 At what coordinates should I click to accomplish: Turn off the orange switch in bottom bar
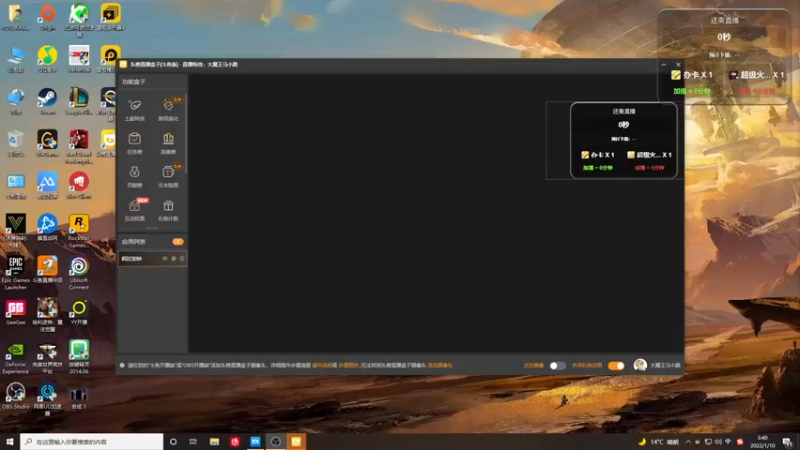point(616,365)
